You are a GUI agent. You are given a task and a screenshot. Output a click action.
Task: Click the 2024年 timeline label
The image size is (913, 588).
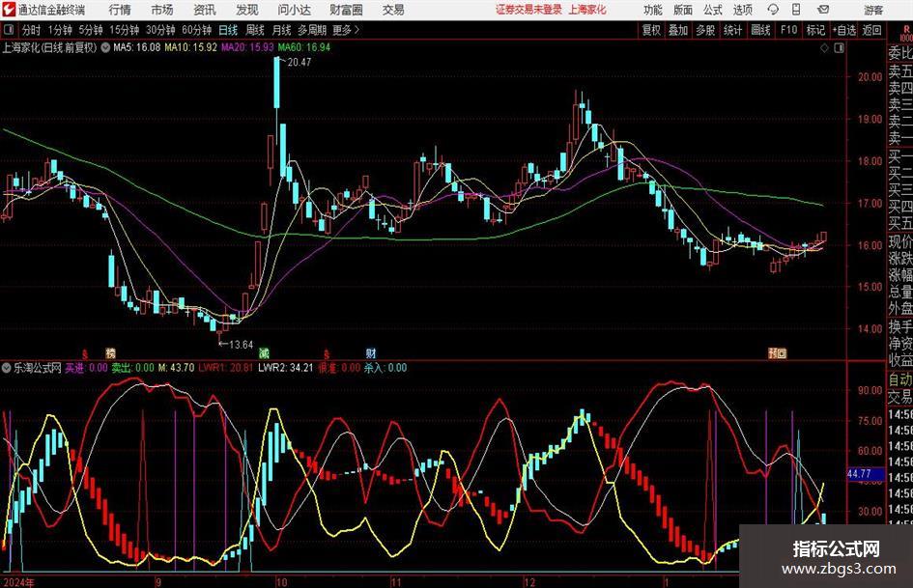[x=19, y=581]
